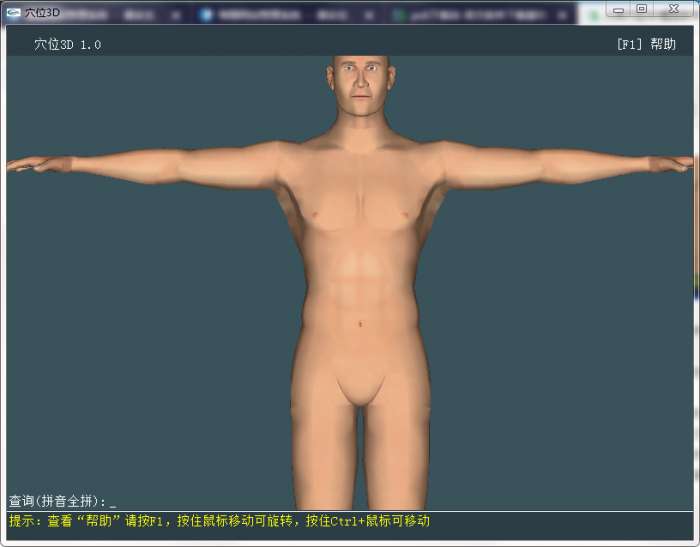Click the blue browser tab icon behind the window
This screenshot has height=547, width=700.
tap(206, 15)
